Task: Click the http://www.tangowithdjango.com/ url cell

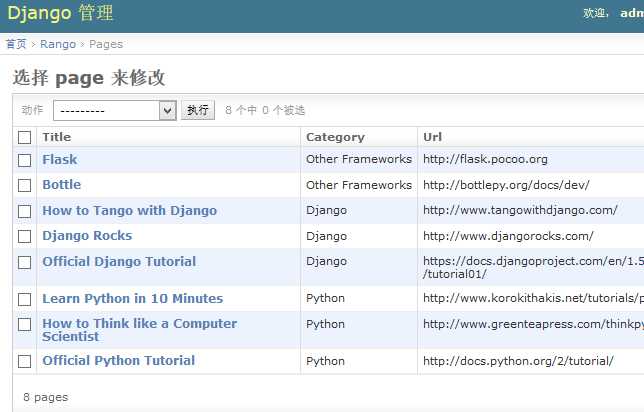Action: click(x=520, y=210)
